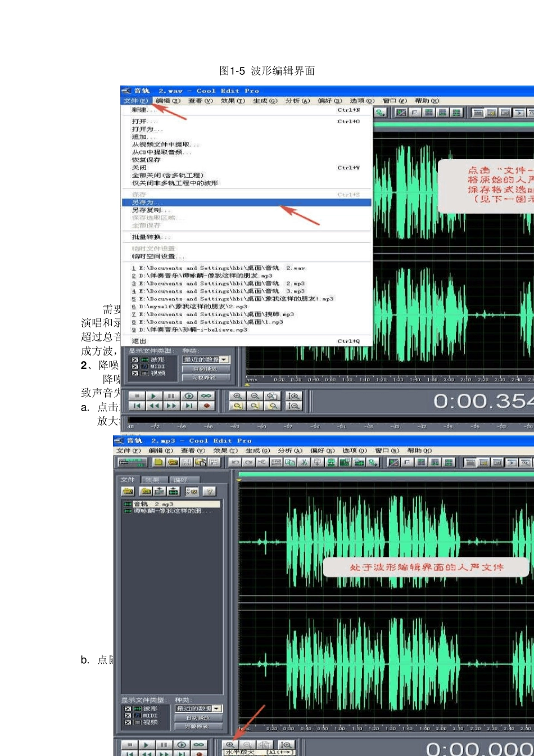The width and height of the screenshot is (534, 756).
Task: Click Zoom Out Full icon in 2.mp3 window
Action: coord(265,744)
